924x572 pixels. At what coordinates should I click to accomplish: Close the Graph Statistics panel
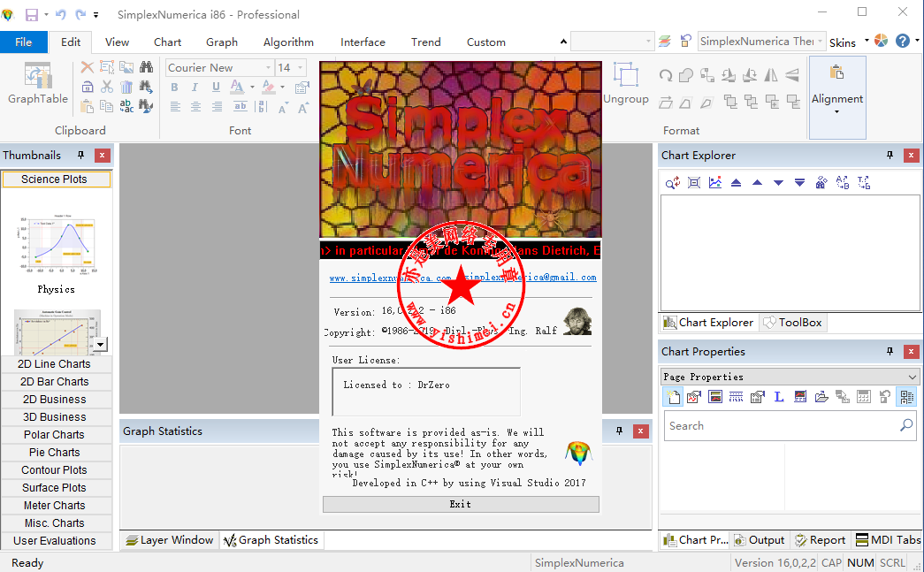pos(640,431)
